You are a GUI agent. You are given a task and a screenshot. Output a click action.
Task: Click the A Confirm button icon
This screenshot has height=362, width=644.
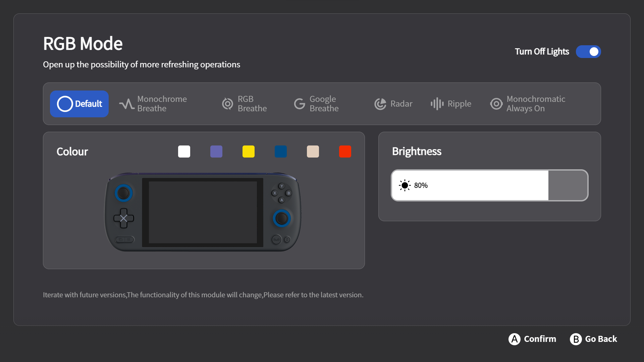[514, 339]
